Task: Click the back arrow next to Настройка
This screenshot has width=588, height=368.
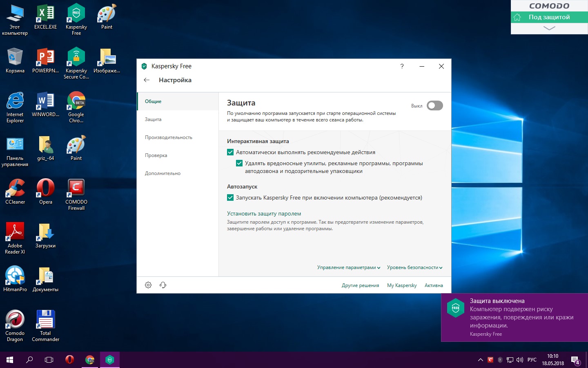Action: pos(147,80)
